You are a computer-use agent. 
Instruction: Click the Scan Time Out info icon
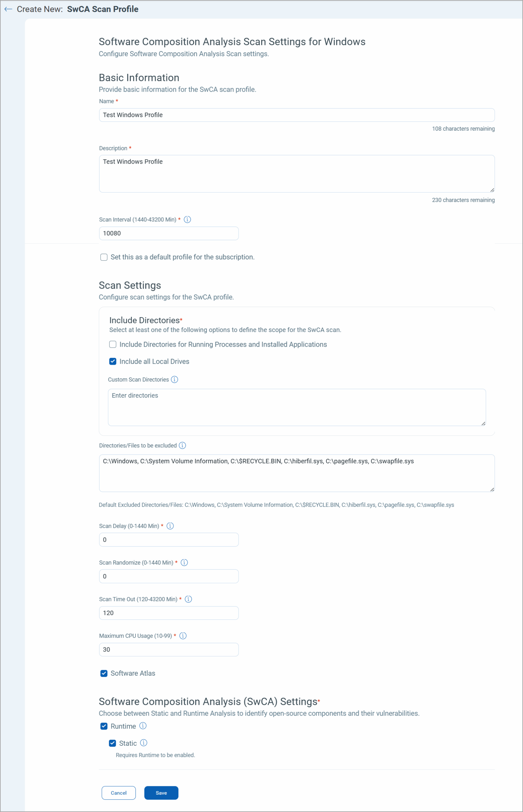(x=189, y=599)
